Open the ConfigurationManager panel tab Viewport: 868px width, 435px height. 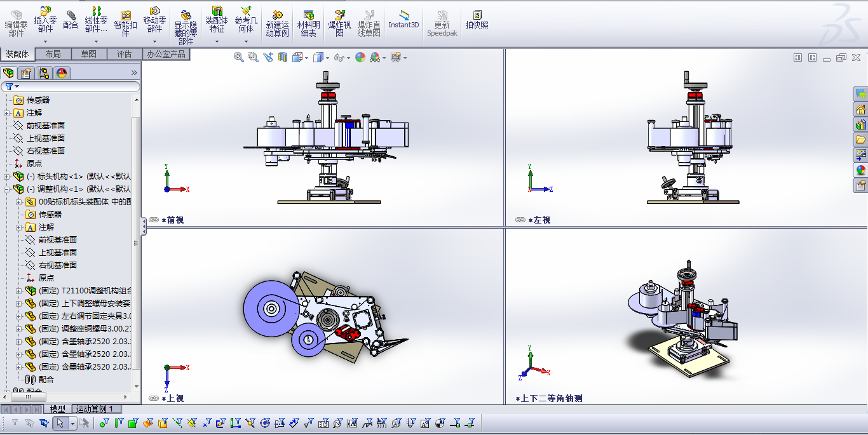44,73
